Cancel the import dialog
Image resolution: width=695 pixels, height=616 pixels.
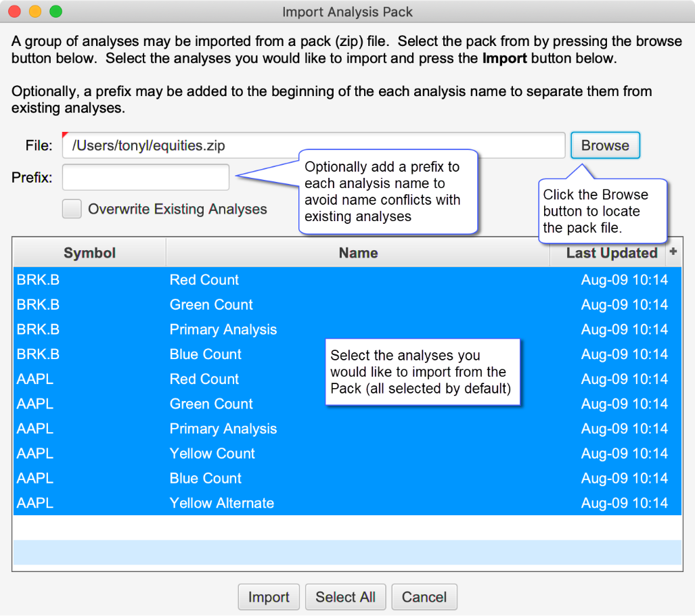(x=424, y=597)
